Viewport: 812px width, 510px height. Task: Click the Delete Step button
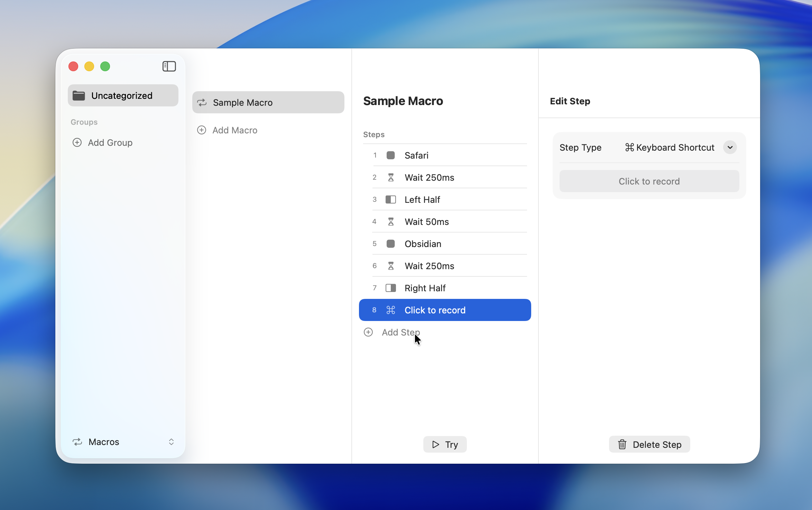pyautogui.click(x=649, y=445)
